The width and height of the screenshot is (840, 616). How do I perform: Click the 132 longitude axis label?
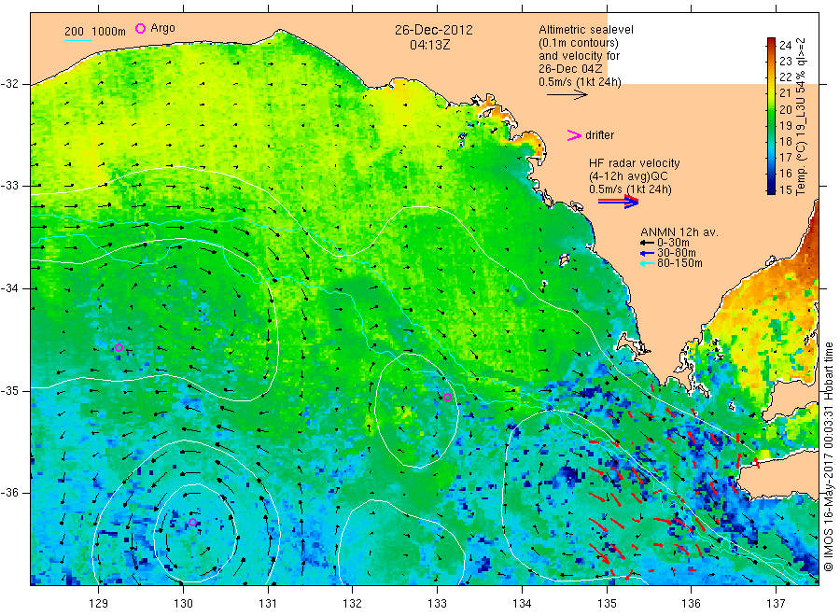[353, 604]
